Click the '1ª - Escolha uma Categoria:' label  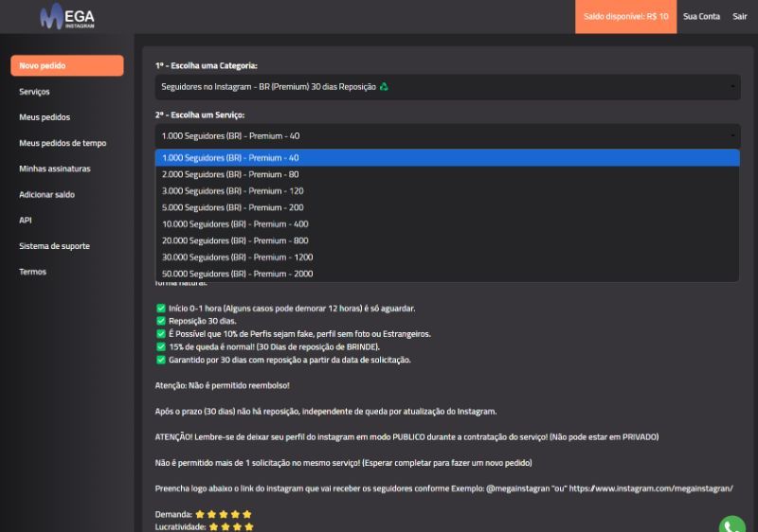pos(207,65)
